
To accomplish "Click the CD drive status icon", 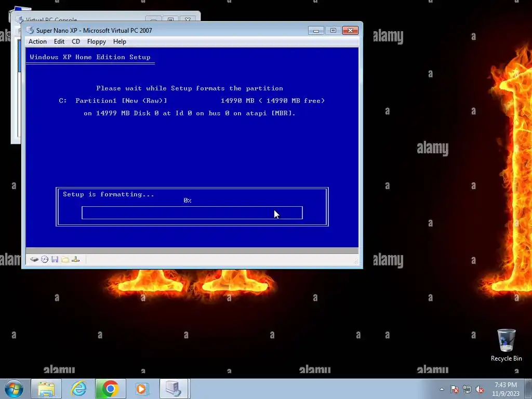I will point(45,260).
